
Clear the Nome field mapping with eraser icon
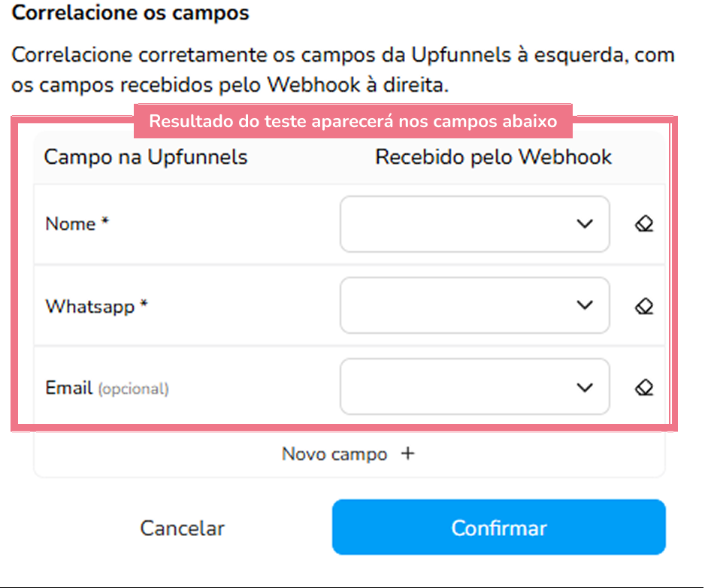(644, 224)
